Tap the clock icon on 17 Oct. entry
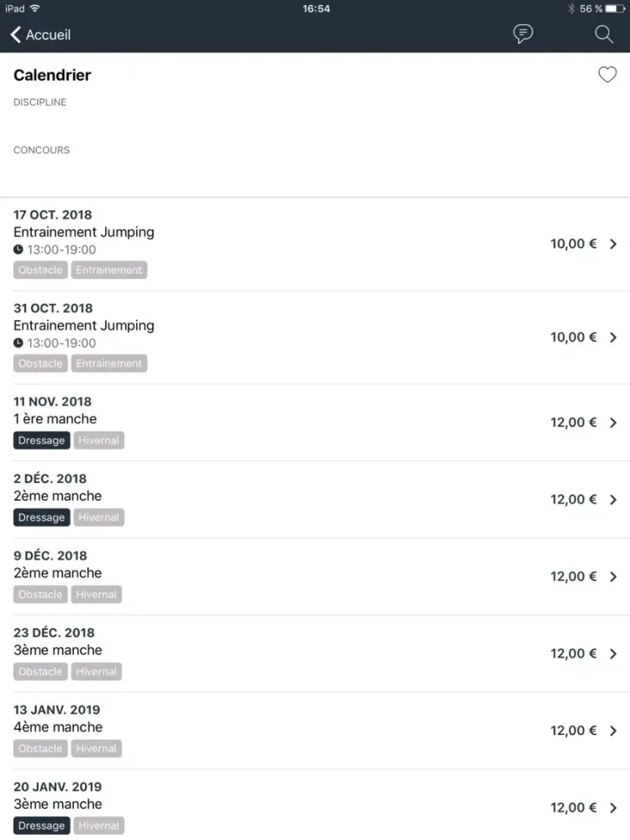This screenshot has height=840, width=630. click(x=18, y=249)
